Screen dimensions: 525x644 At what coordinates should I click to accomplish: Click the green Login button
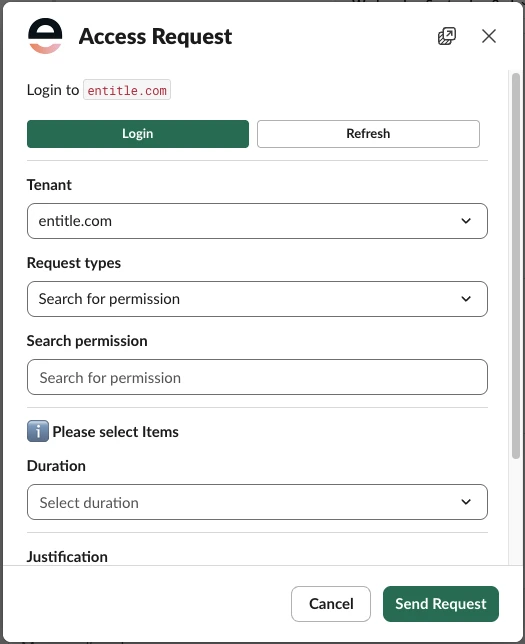click(138, 134)
